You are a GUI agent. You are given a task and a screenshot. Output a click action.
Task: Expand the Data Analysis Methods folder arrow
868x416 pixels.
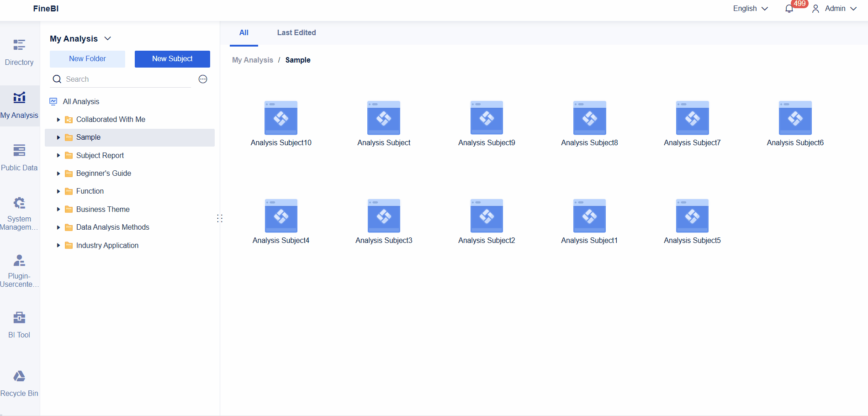58,227
